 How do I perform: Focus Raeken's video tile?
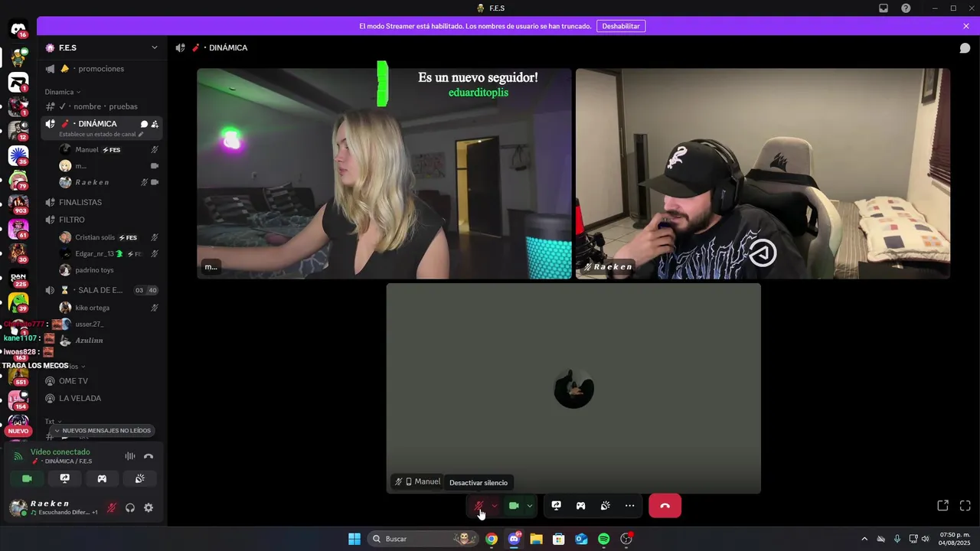click(x=763, y=174)
